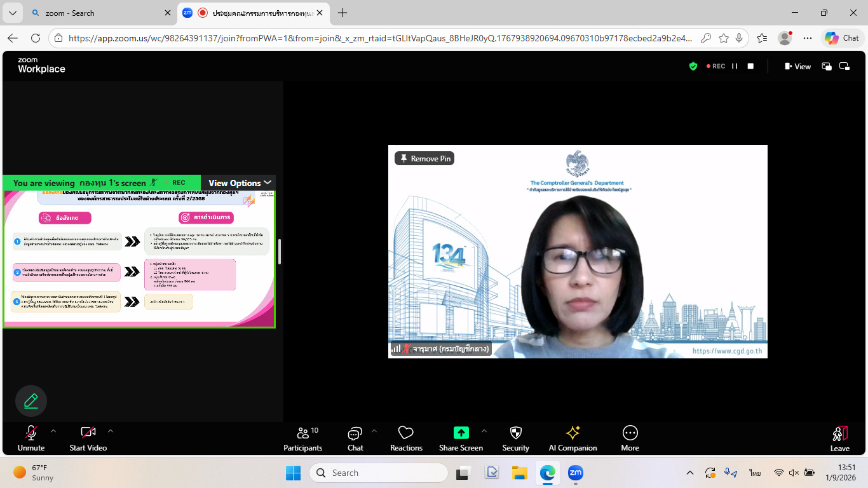Open the More options ellipsis
Viewport: 868px width, 488px height.
(x=630, y=438)
